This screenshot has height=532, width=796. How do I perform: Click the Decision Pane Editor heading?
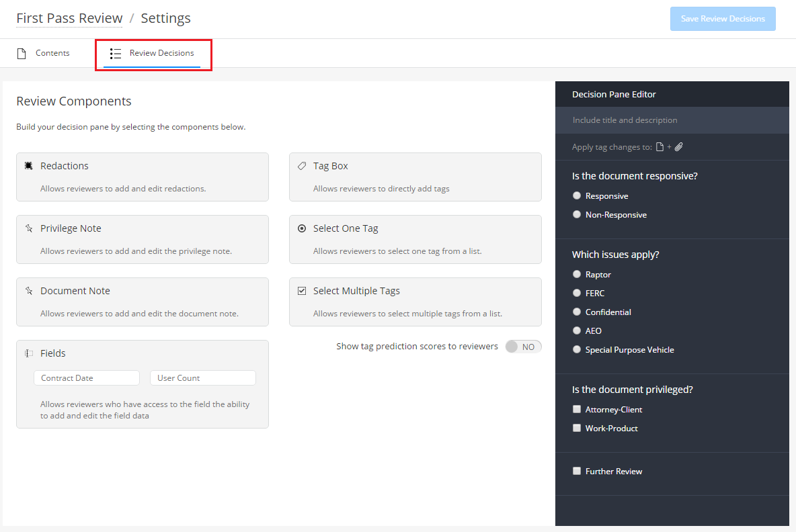coord(614,94)
